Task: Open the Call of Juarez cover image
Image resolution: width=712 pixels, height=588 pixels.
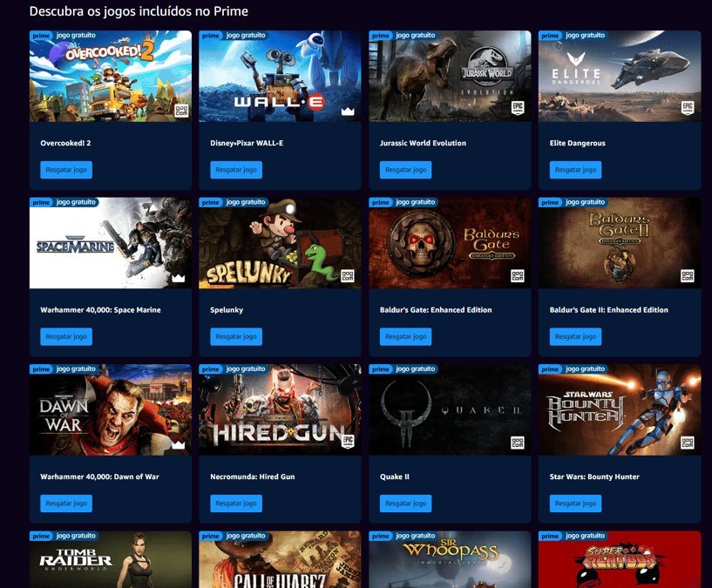Action: [280, 560]
